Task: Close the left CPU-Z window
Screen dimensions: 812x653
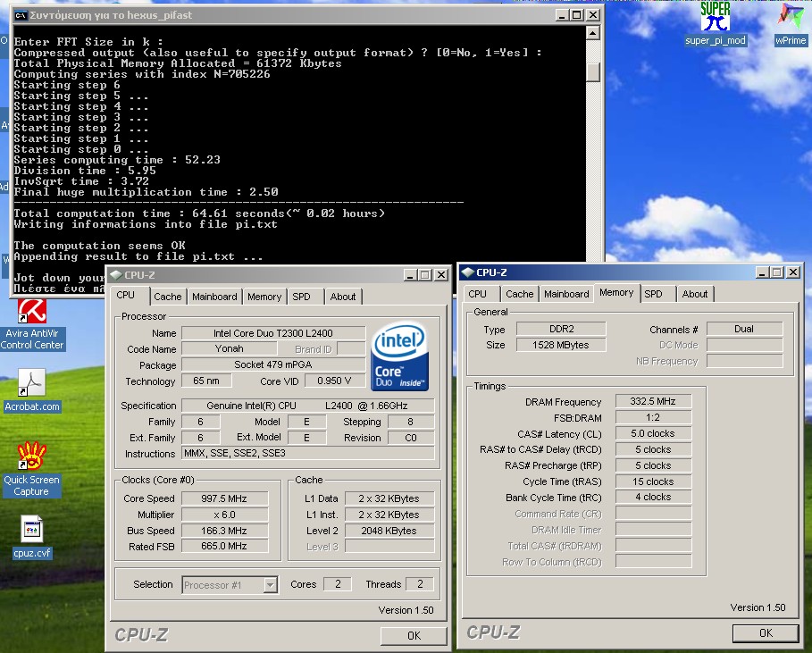Action: point(441,275)
